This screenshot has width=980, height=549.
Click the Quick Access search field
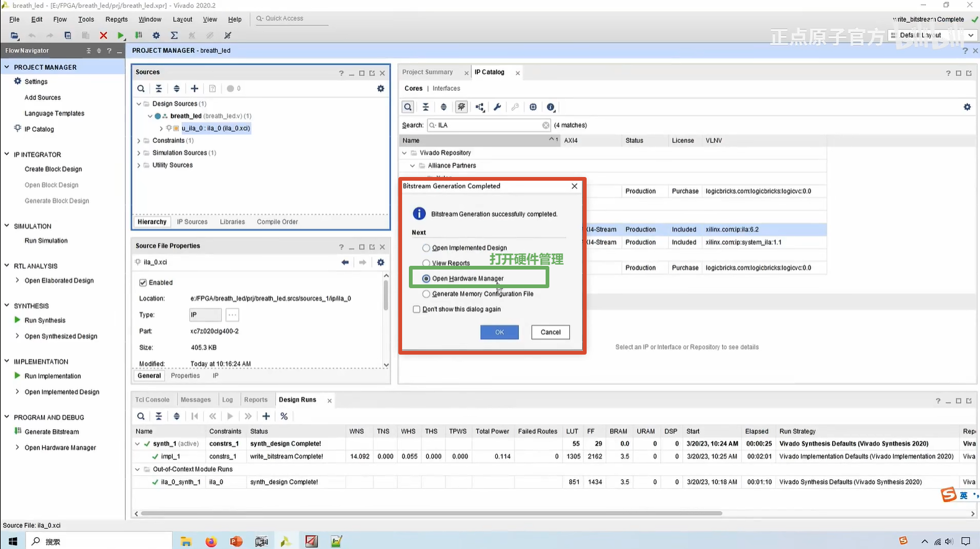pyautogui.click(x=291, y=19)
